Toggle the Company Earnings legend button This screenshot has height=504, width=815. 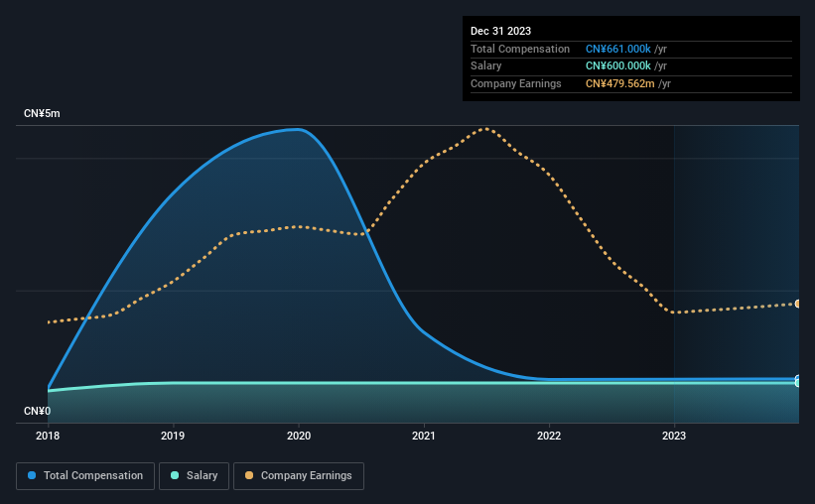coord(299,476)
